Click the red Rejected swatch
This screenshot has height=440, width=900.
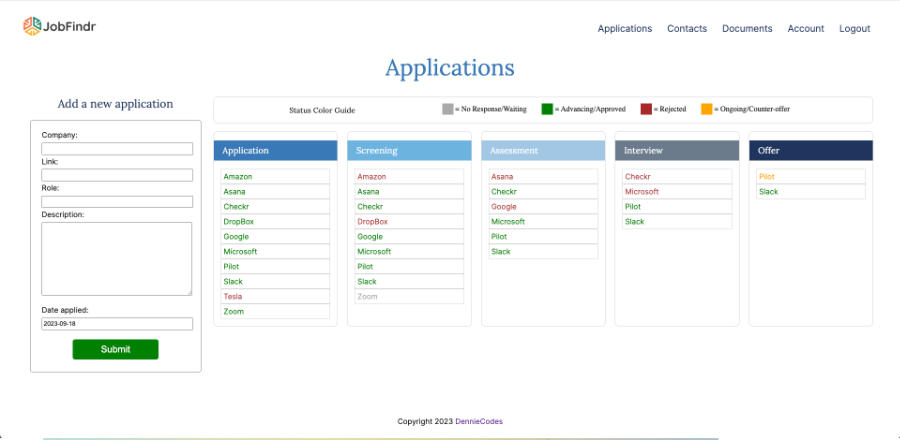(x=646, y=109)
